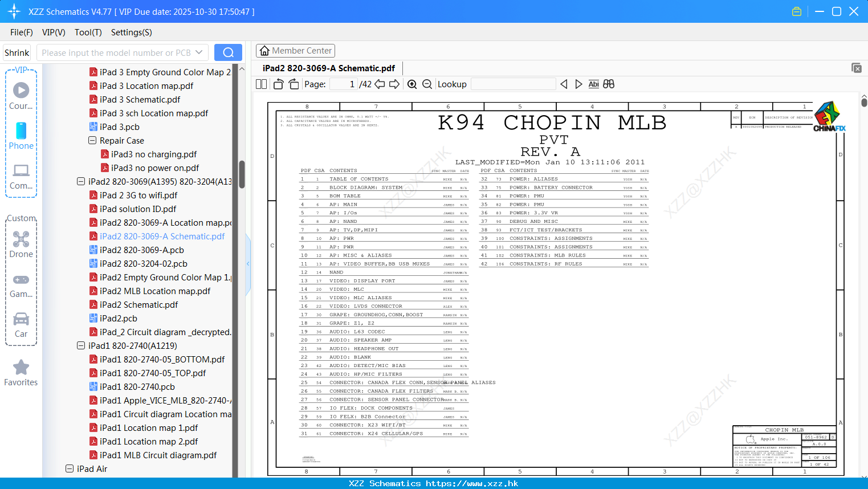
Task: Select the Car category
Action: [21, 325]
